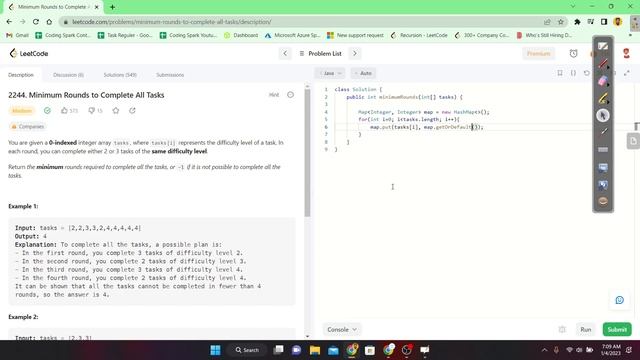Select the pink eraser annotation tool

603,81
